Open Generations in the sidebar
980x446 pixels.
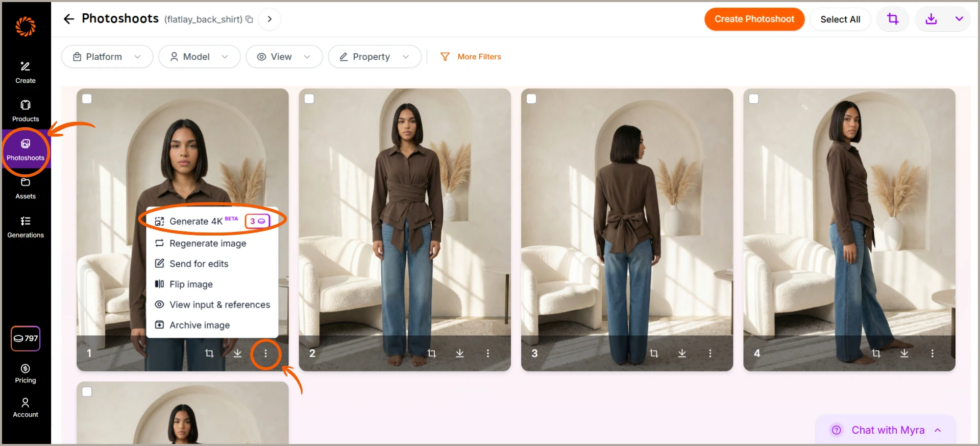pyautogui.click(x=26, y=227)
